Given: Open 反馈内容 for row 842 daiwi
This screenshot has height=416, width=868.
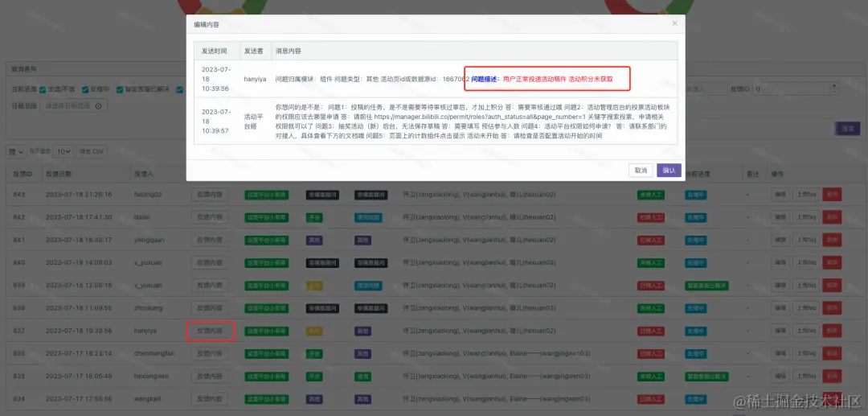Looking at the screenshot, I should (x=209, y=217).
